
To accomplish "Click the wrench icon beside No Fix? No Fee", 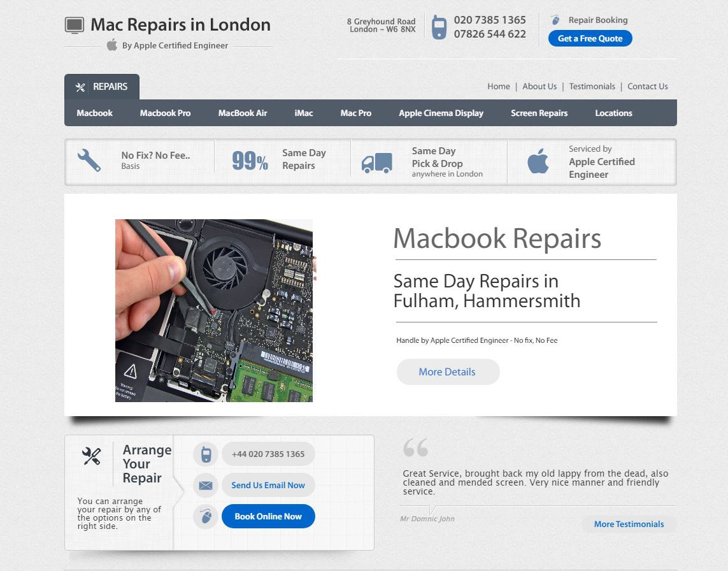I will pos(89,161).
